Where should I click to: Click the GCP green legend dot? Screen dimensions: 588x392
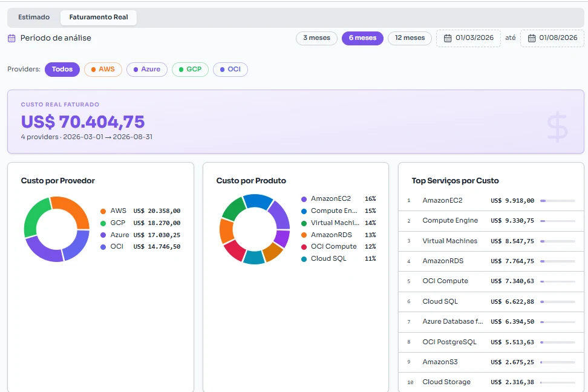tap(103, 223)
